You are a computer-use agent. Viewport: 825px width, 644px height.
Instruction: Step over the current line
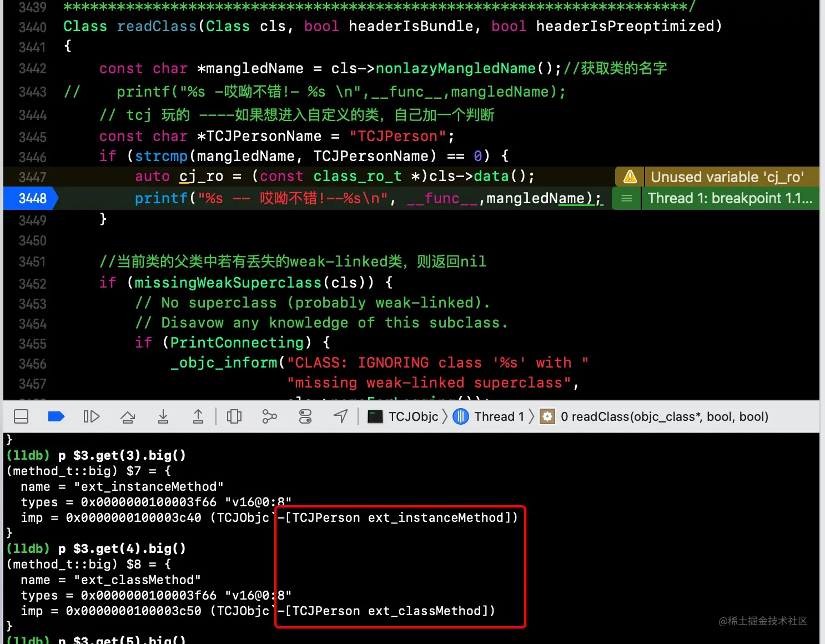coord(128,416)
